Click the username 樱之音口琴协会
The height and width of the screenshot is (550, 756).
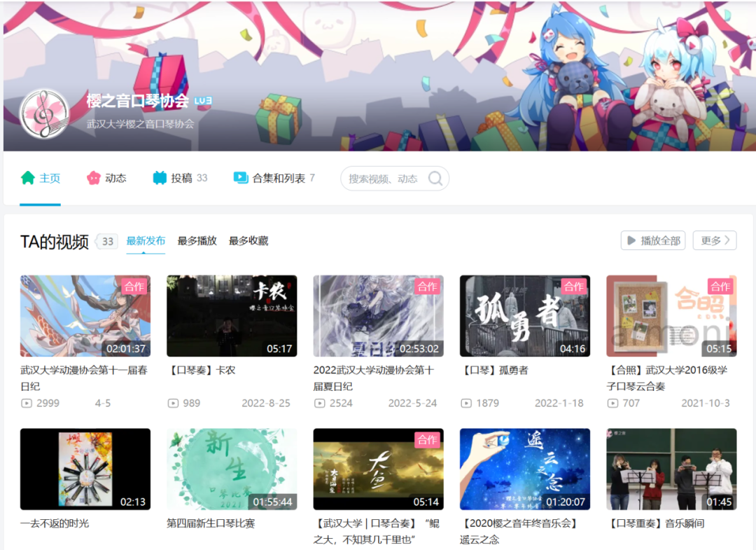[137, 100]
